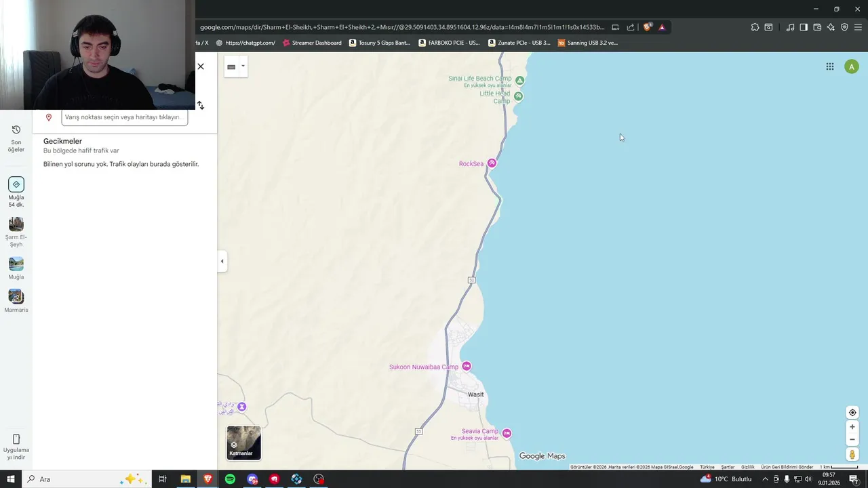Screen dimensions: 868x488
Task: Click the Şartlar terms footer link
Action: point(728,467)
